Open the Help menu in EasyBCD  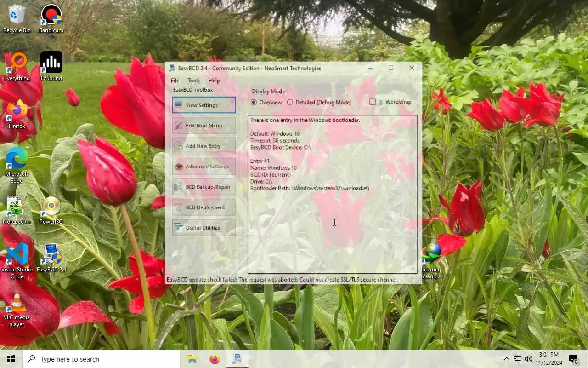pyautogui.click(x=214, y=80)
